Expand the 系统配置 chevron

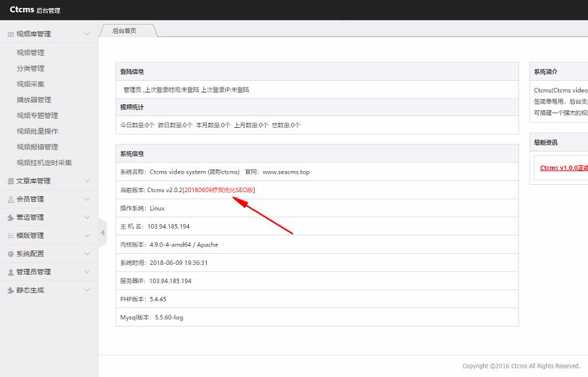pos(87,254)
